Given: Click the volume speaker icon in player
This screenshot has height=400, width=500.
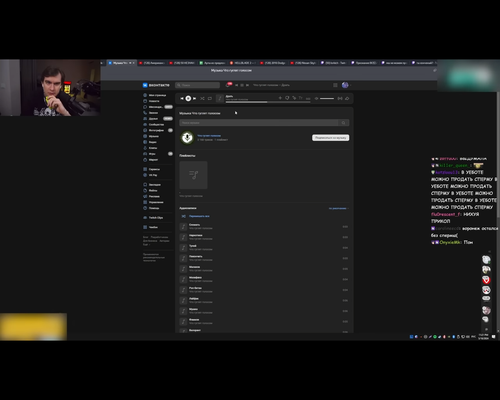Looking at the screenshot, I should point(316,98).
